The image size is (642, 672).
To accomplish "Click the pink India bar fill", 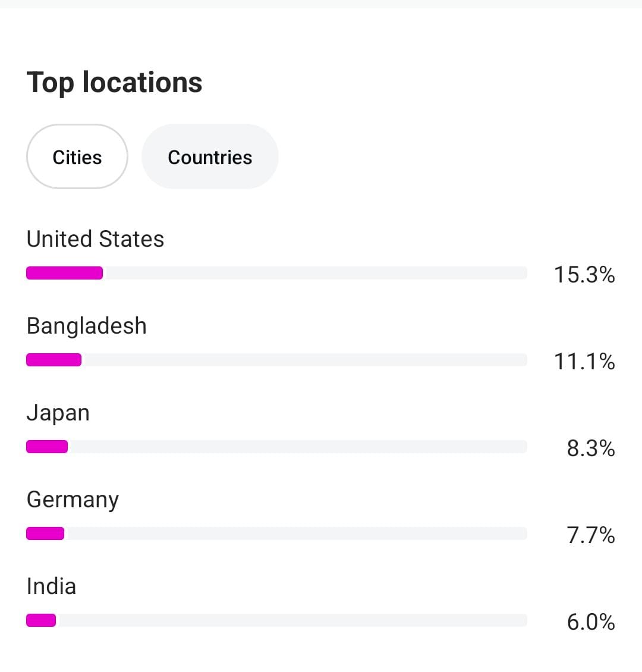I will [x=41, y=620].
